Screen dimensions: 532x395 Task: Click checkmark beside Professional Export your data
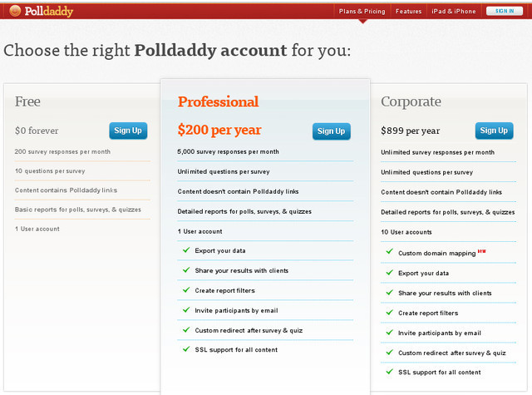[186, 250]
